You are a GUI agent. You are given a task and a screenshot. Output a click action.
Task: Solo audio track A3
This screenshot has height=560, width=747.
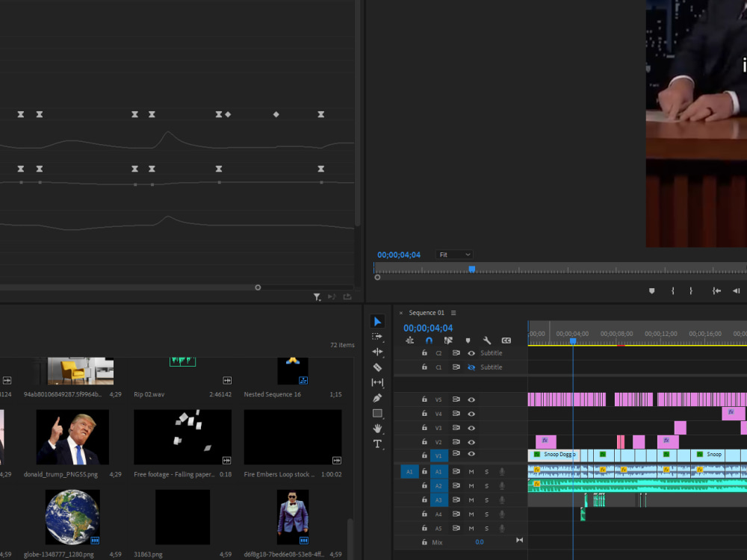486,500
